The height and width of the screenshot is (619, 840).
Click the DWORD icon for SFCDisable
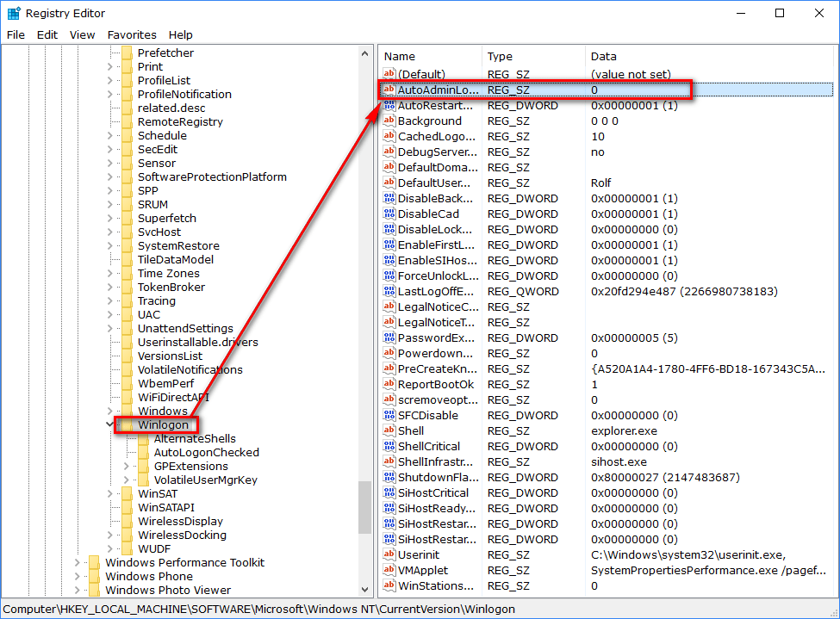(389, 415)
